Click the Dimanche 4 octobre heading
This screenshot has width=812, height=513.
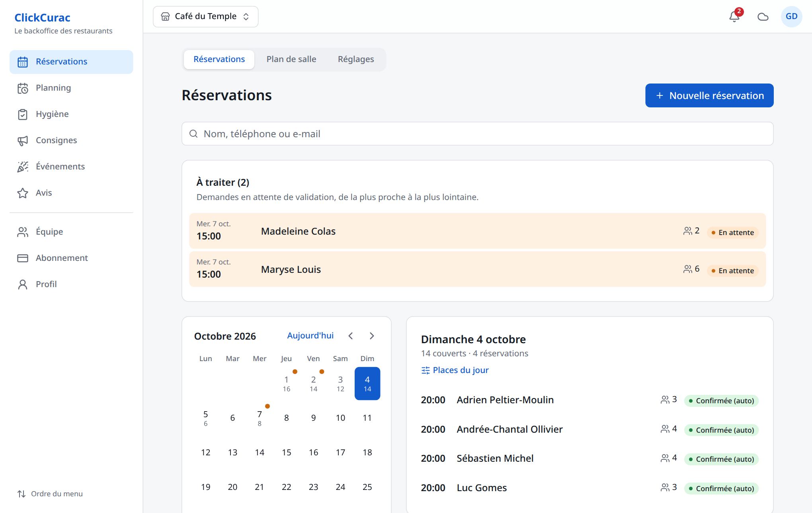[x=473, y=339]
